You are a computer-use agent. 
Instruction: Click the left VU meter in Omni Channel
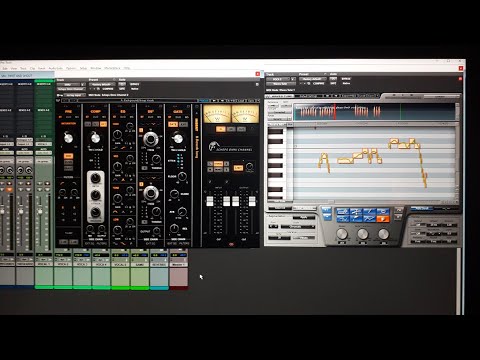217,114
